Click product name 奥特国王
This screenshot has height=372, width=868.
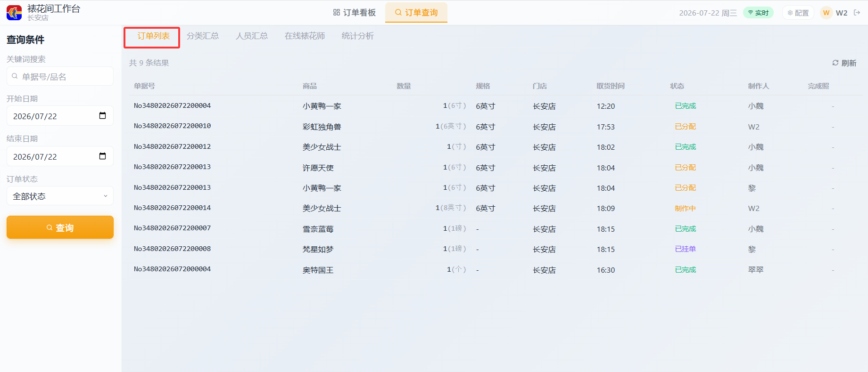point(318,270)
